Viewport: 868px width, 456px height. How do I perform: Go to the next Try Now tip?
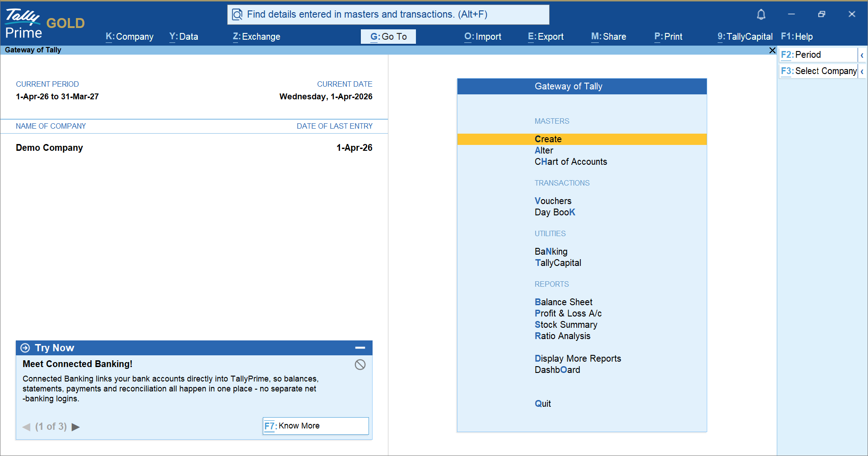(75, 427)
